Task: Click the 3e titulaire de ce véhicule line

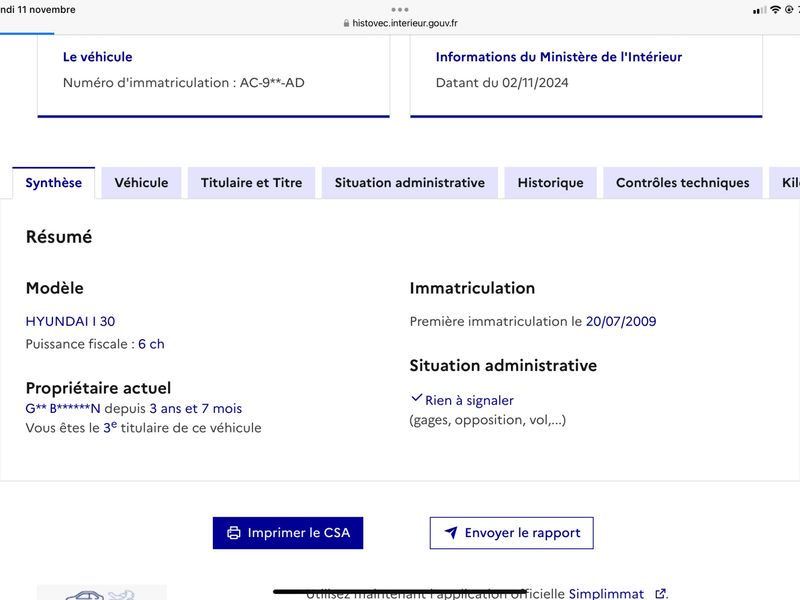Action: tap(143, 428)
